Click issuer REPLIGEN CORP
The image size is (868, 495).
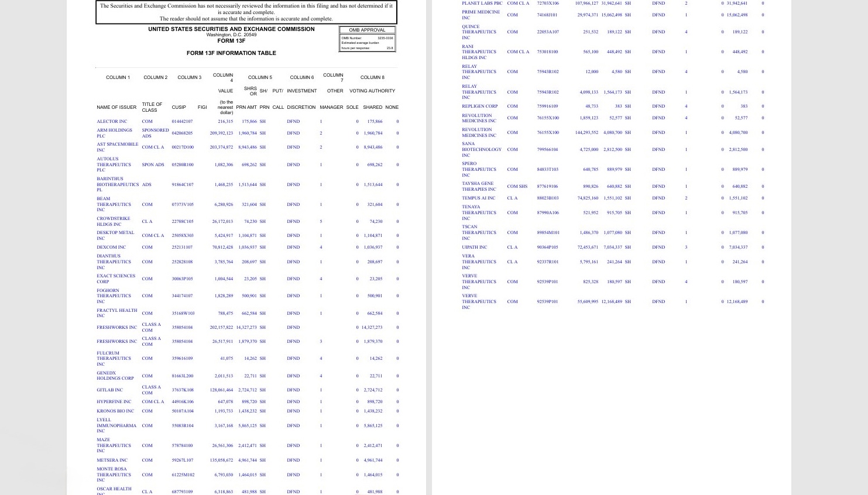click(480, 106)
